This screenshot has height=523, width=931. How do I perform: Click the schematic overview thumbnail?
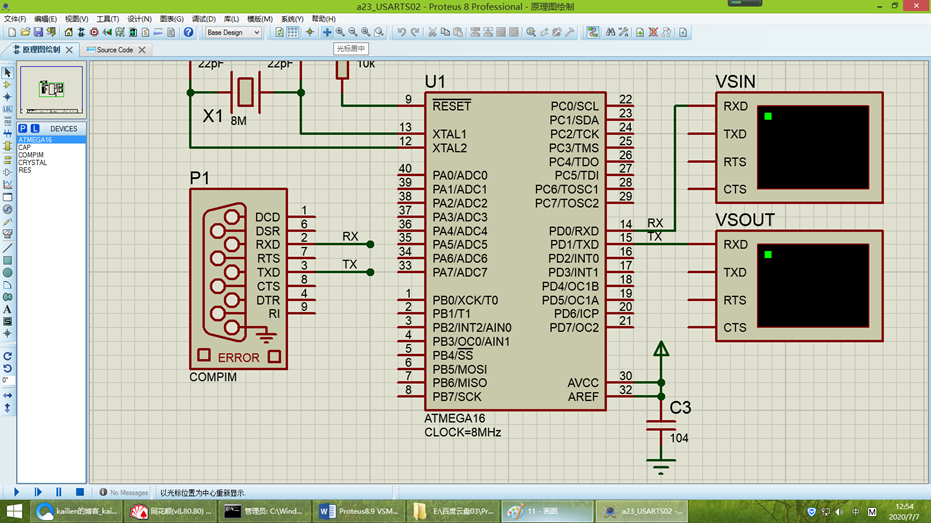click(51, 90)
